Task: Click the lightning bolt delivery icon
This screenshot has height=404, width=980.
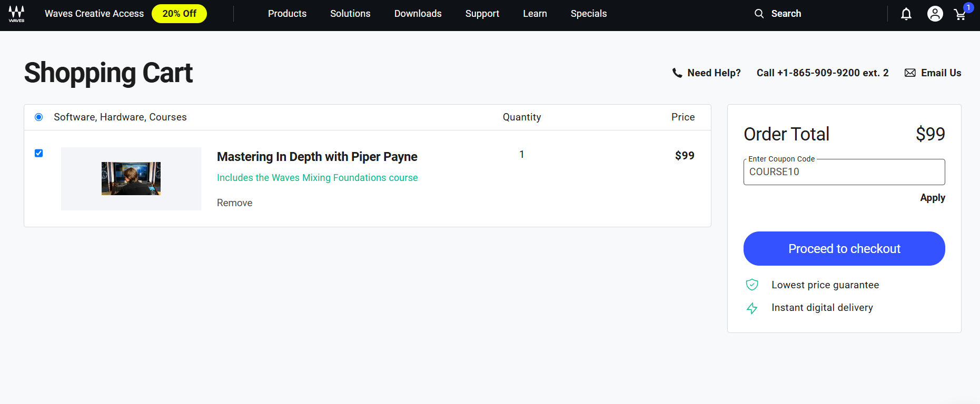Action: [x=752, y=308]
